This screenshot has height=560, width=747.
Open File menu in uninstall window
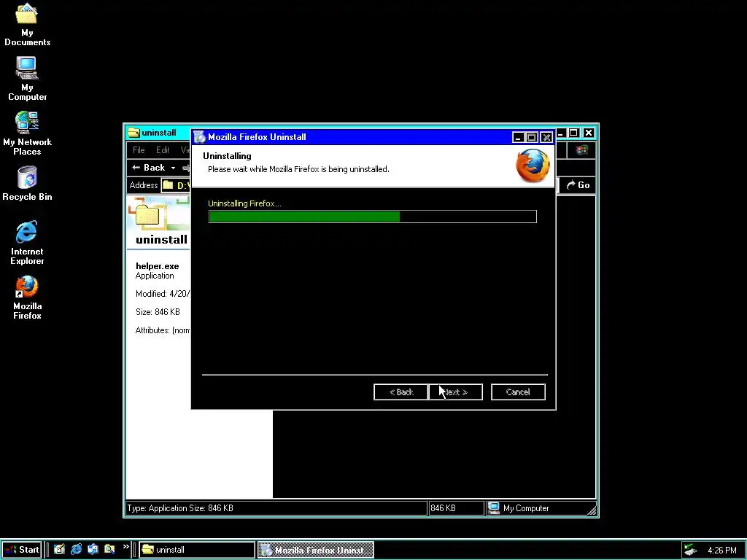[x=139, y=150]
